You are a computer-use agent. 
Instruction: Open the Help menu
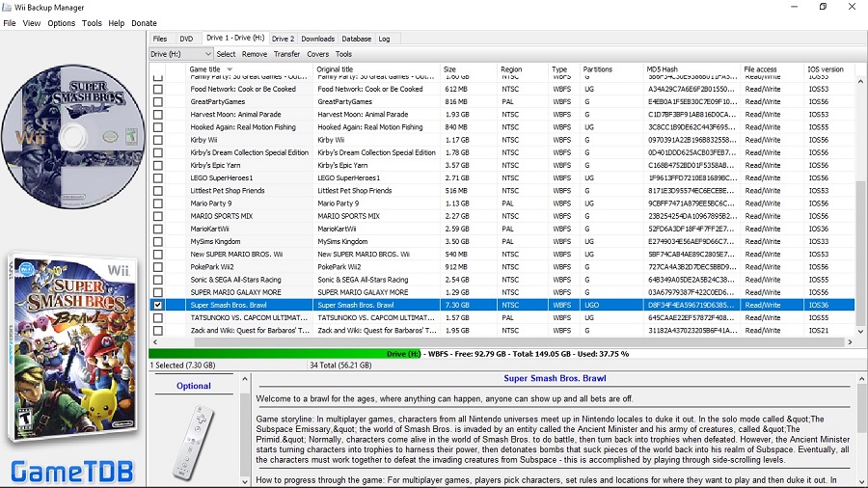tap(117, 23)
